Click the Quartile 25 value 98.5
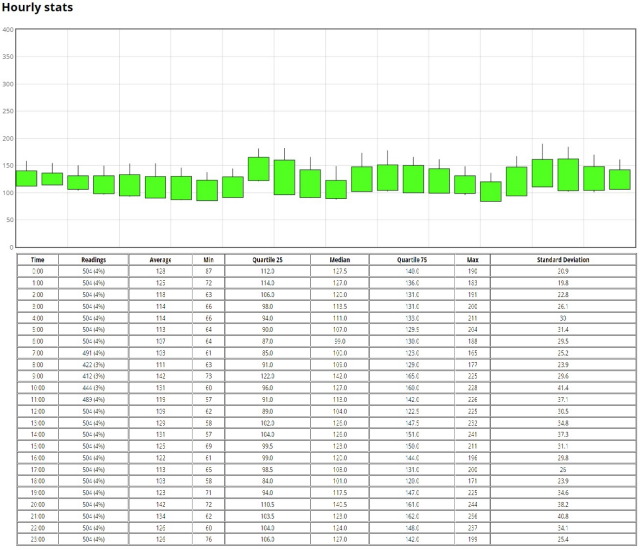Image resolution: width=640 pixels, height=550 pixels. pos(267,470)
